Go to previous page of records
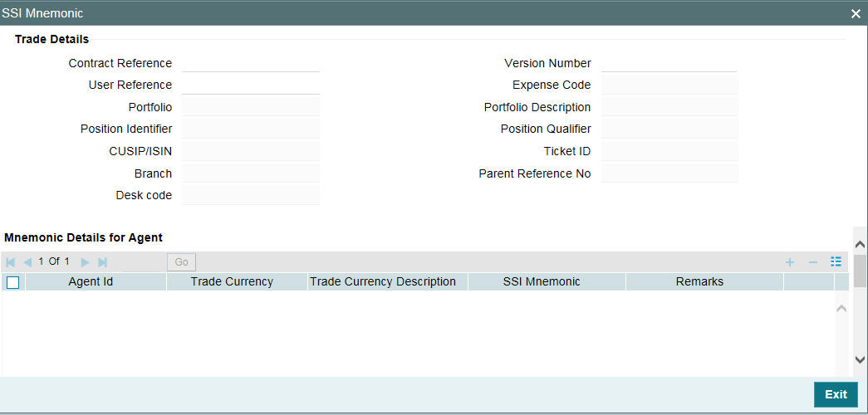Image resolution: width=868 pixels, height=415 pixels. pyautogui.click(x=27, y=262)
